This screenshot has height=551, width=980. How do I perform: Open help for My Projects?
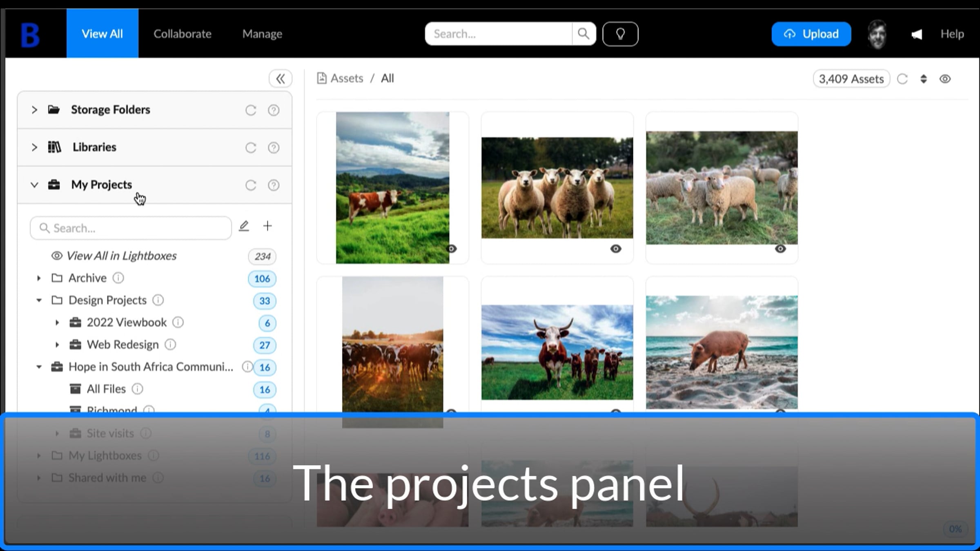pyautogui.click(x=274, y=185)
